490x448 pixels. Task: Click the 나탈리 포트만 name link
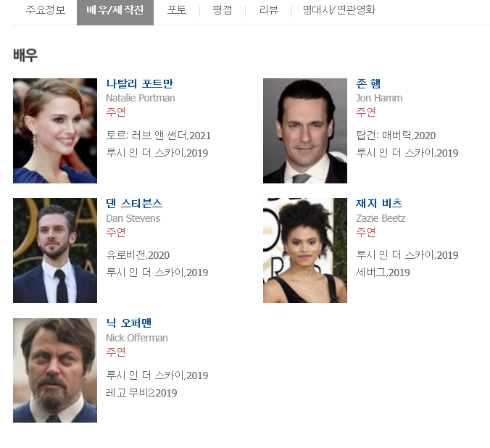click(139, 83)
